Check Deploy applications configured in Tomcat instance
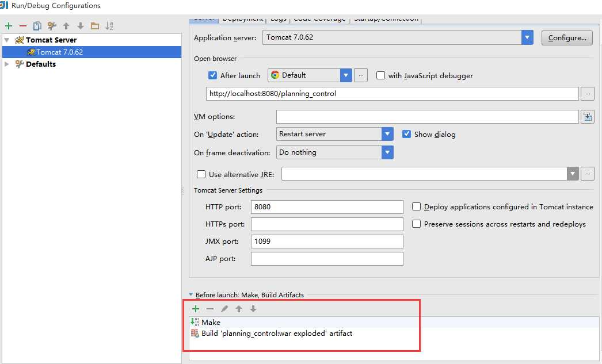 pyautogui.click(x=416, y=207)
